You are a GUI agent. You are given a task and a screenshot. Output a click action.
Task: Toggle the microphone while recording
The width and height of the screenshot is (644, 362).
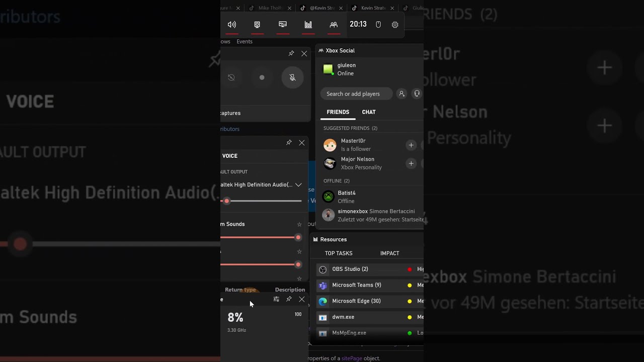292,77
